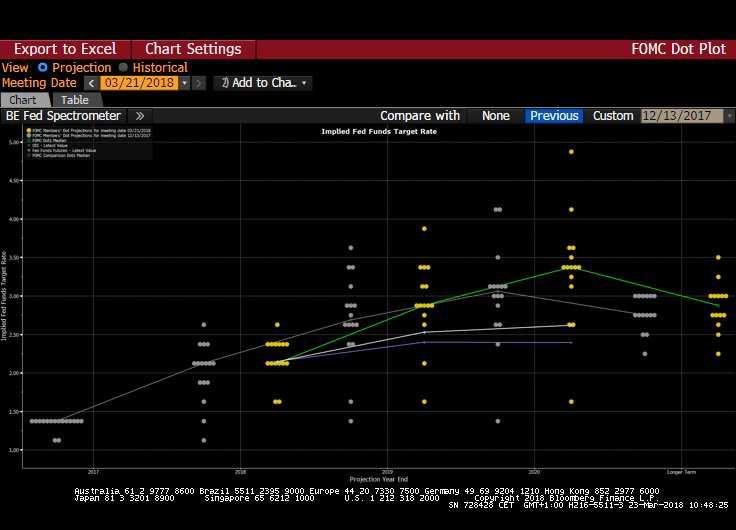
Task: Click the 2020 x-axis label
Action: (x=534, y=472)
